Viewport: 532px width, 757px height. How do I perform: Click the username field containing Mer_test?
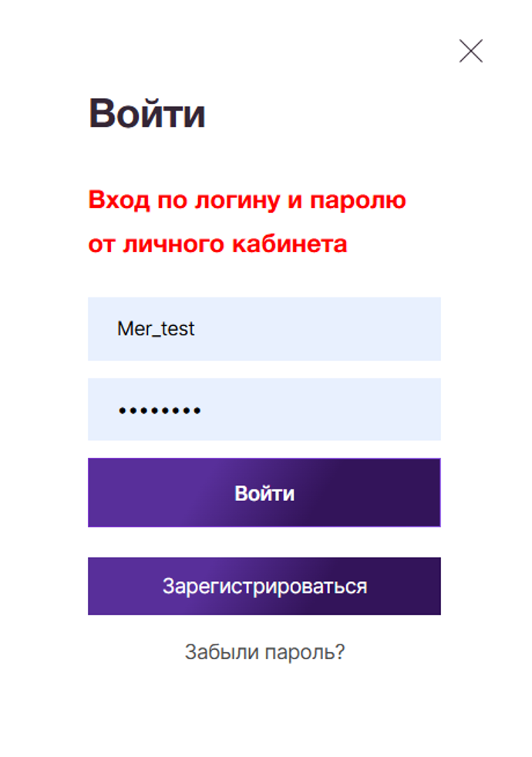pos(264,329)
